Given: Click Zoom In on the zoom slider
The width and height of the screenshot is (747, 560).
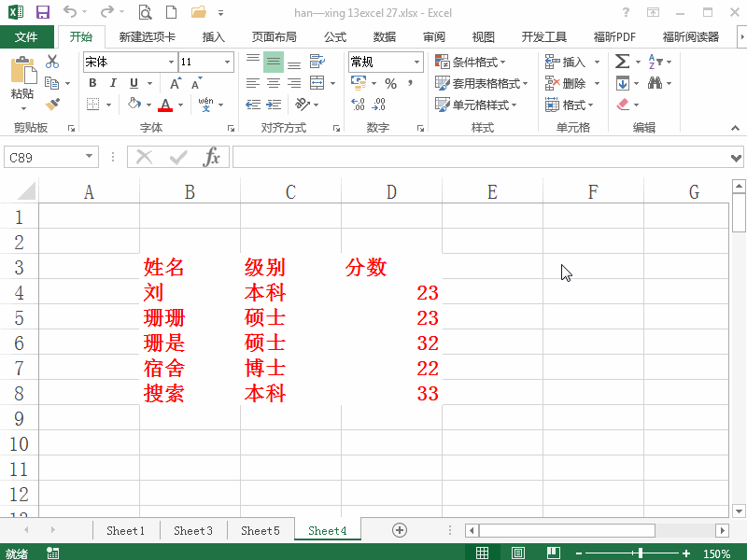Looking at the screenshot, I should point(686,552).
